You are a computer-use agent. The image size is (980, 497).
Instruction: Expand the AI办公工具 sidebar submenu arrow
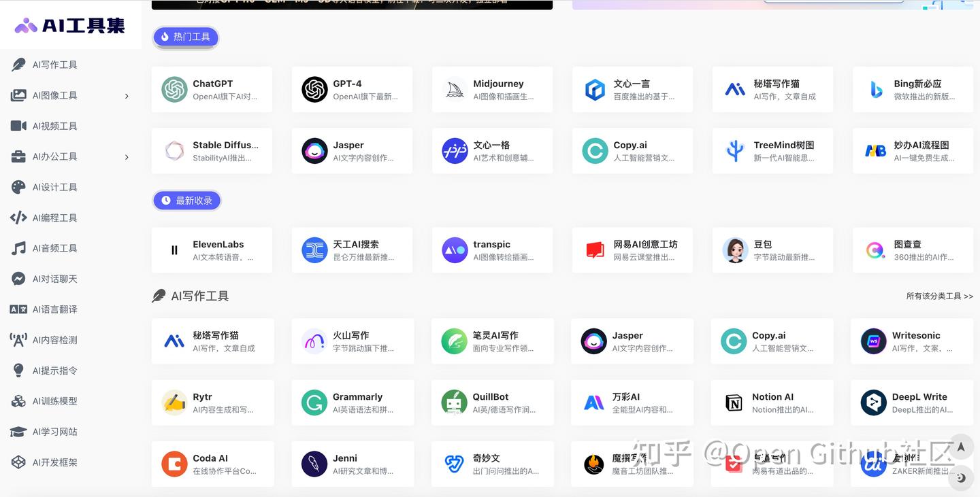point(127,157)
